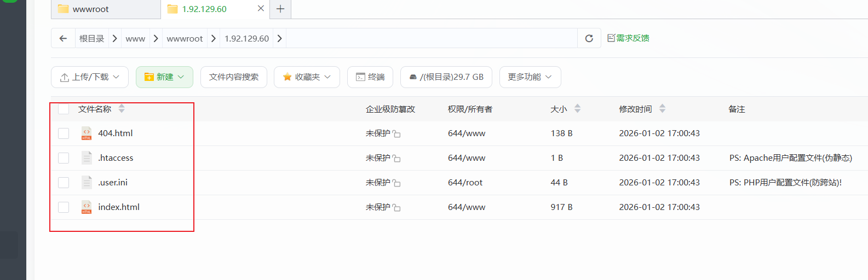
Task: Open the terminal (终端) tool
Action: [x=370, y=77]
